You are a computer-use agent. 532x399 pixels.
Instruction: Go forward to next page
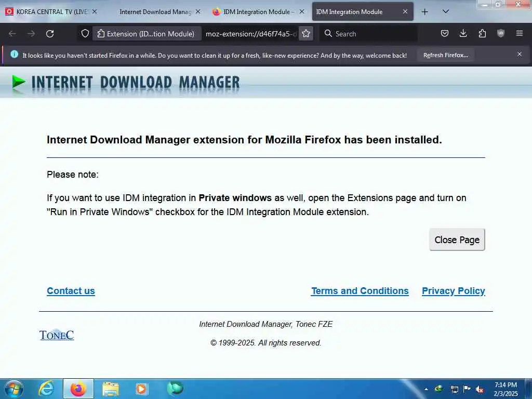pos(31,34)
